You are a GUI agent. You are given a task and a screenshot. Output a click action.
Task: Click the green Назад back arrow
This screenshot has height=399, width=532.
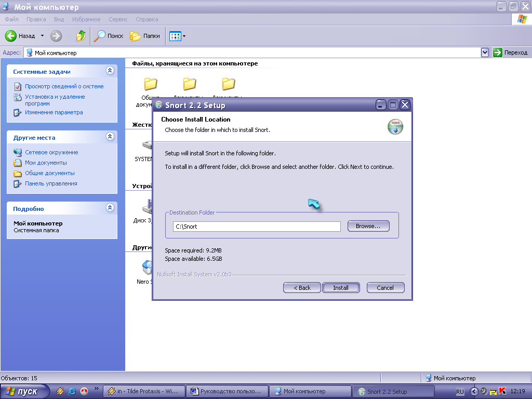click(11, 36)
